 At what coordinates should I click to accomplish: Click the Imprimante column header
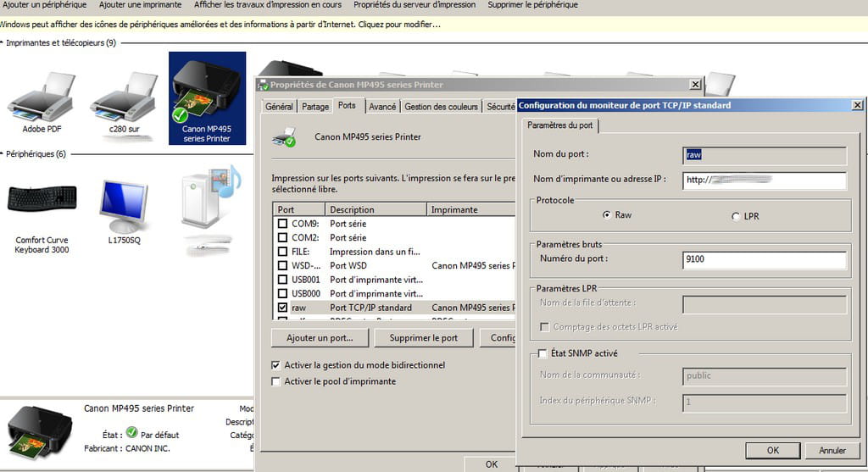click(471, 209)
